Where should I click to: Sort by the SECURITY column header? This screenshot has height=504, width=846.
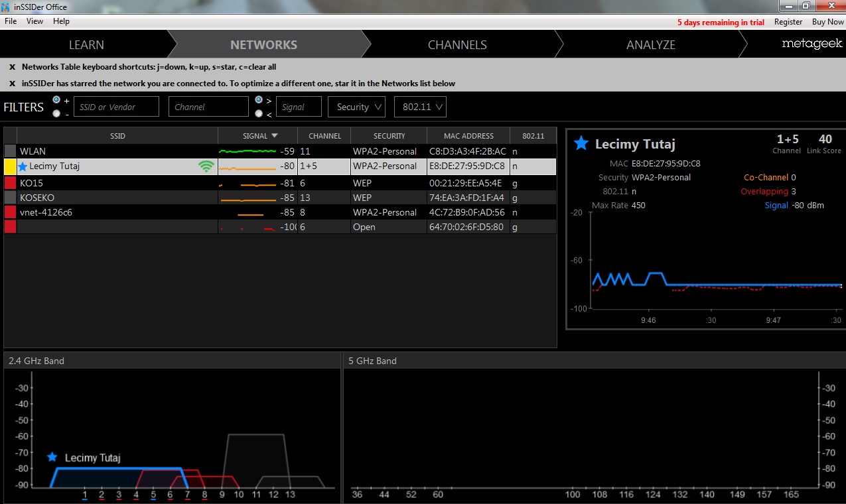coord(389,135)
